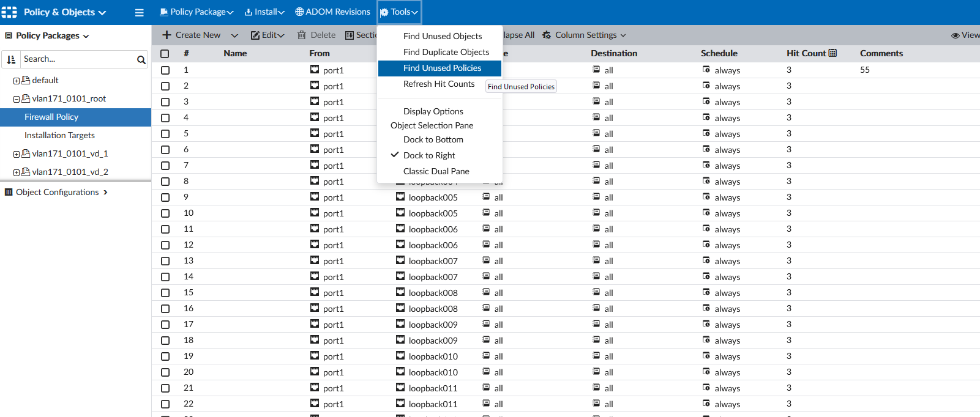Click loopback008 interface icon in row 15

click(x=400, y=292)
